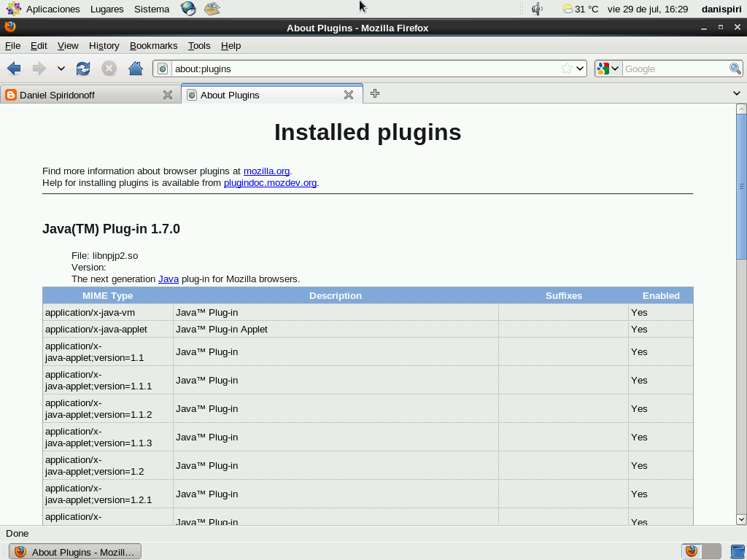Screen dimensions: 747x560
Task: Open the web browser launcher in top panel
Action: click(x=187, y=9)
